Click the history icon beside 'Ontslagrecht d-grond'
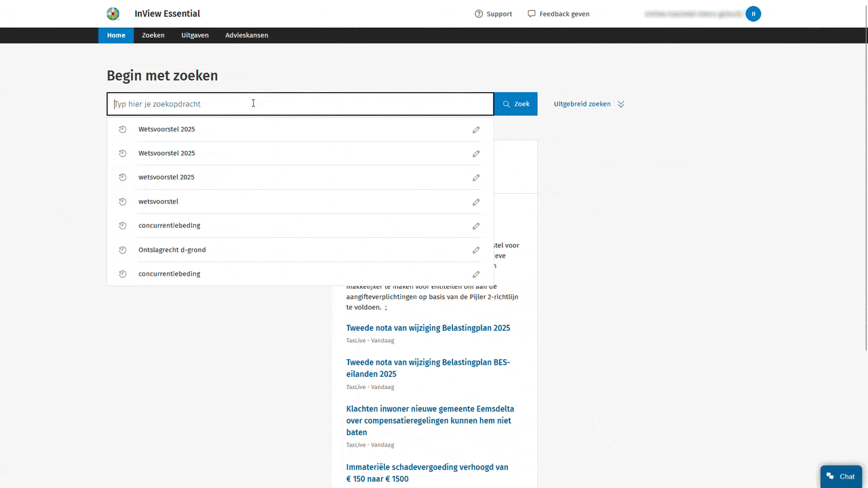Image resolution: width=868 pixels, height=488 pixels. point(123,250)
